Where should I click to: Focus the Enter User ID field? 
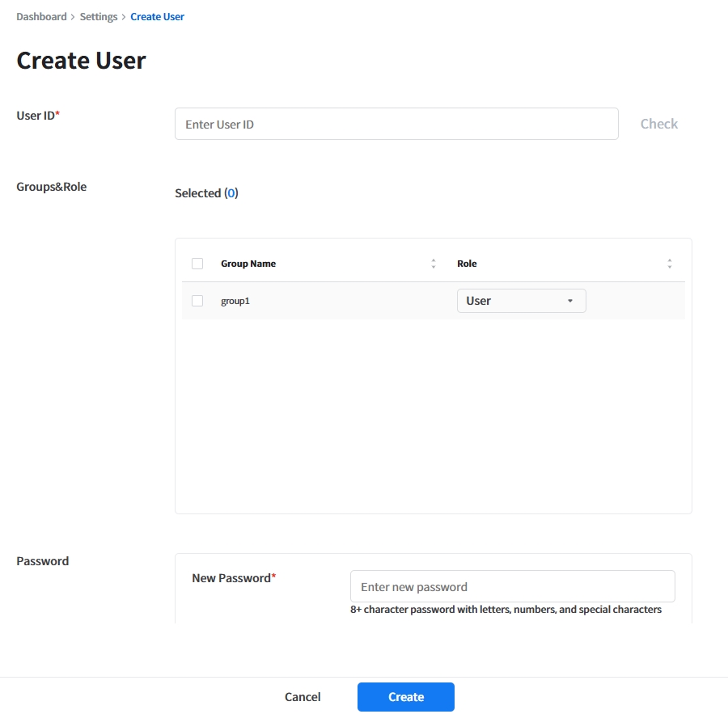point(396,125)
